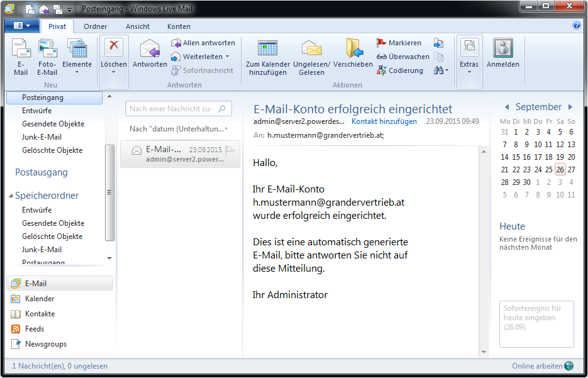The width and height of the screenshot is (588, 378).
Task: Switch to the Ordner ribbon tab
Action: pos(95,26)
